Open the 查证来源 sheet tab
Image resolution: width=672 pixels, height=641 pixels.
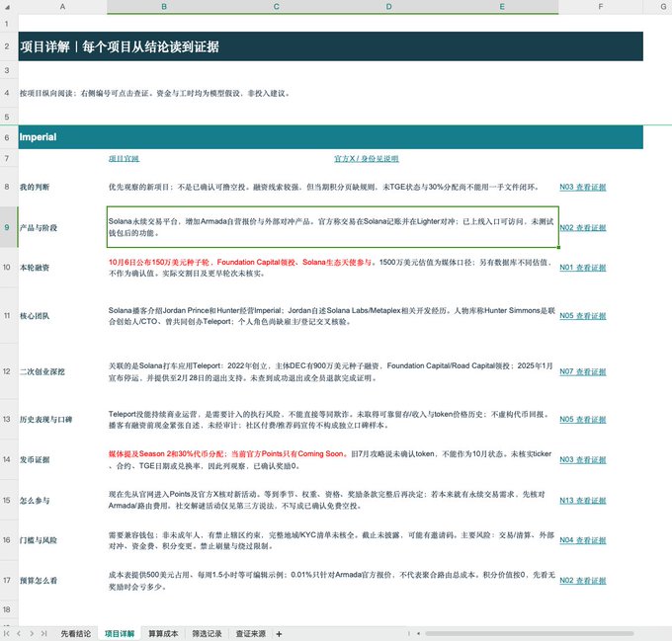coord(250,634)
